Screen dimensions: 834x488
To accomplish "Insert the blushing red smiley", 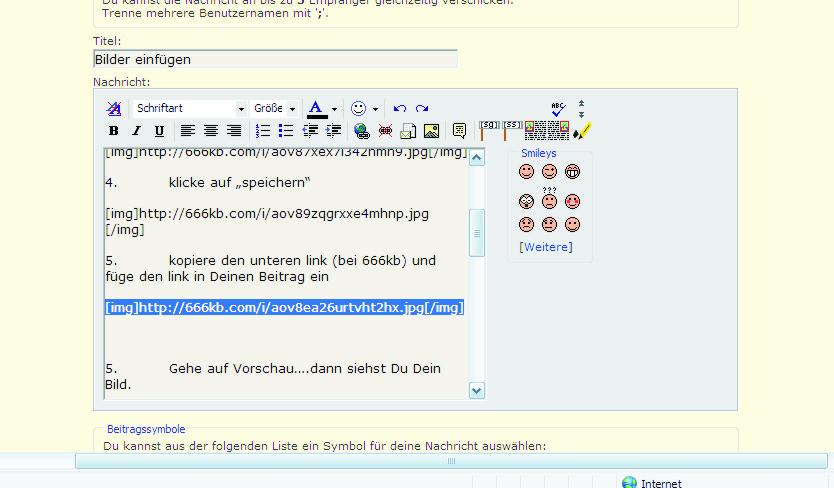I will point(572,202).
